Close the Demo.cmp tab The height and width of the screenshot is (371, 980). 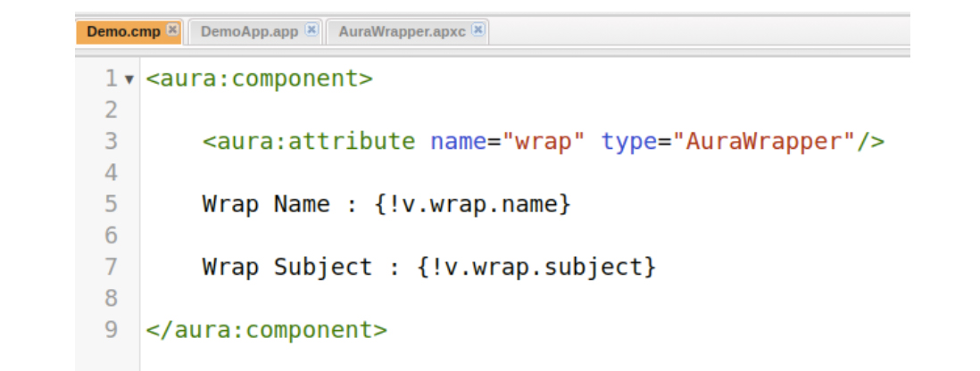[173, 31]
